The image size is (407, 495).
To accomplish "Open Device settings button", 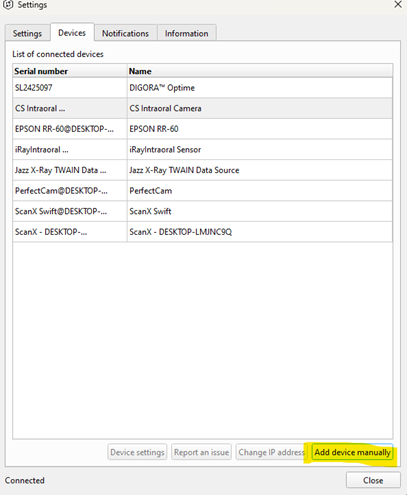I will point(137,452).
